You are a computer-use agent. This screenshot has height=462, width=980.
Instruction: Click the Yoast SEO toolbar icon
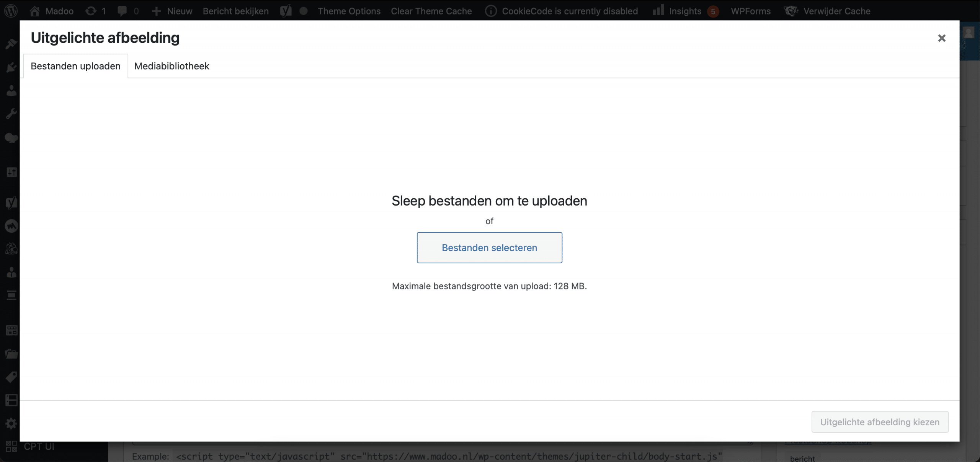click(x=286, y=11)
